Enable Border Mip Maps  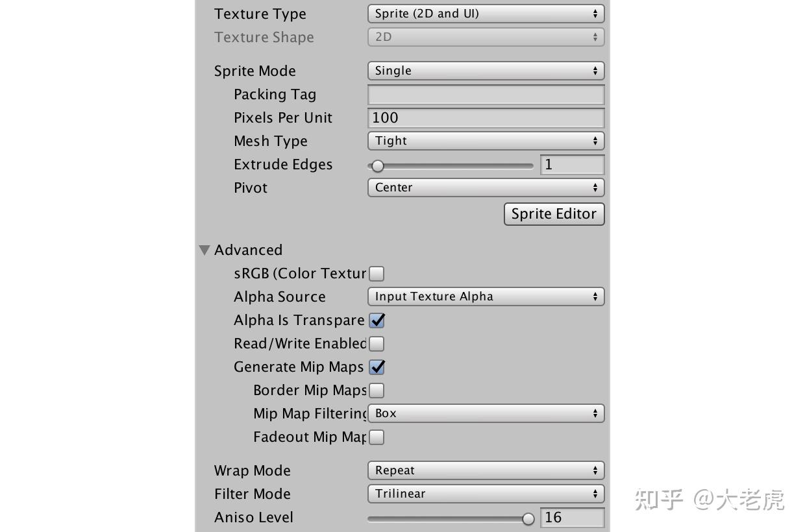point(377,390)
